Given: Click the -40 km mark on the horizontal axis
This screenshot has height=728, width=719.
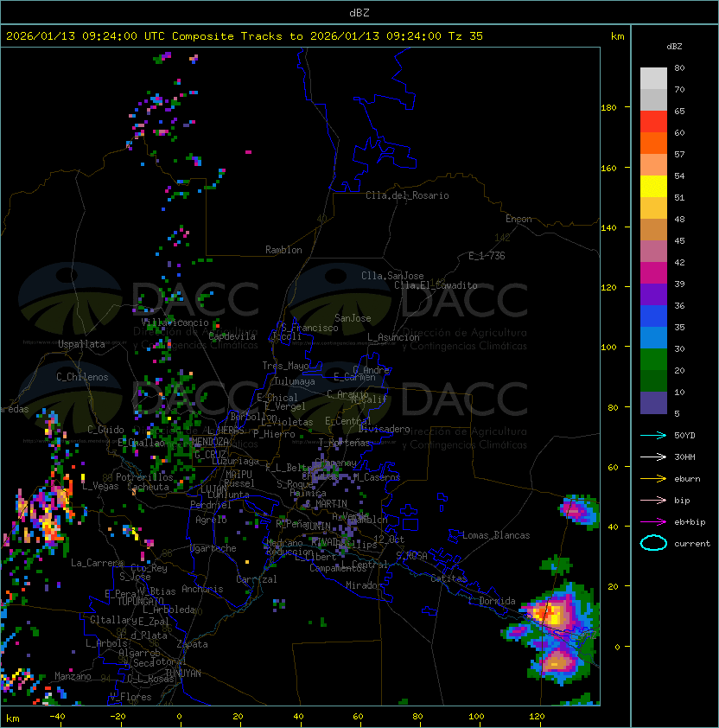Looking at the screenshot, I should pos(57,717).
